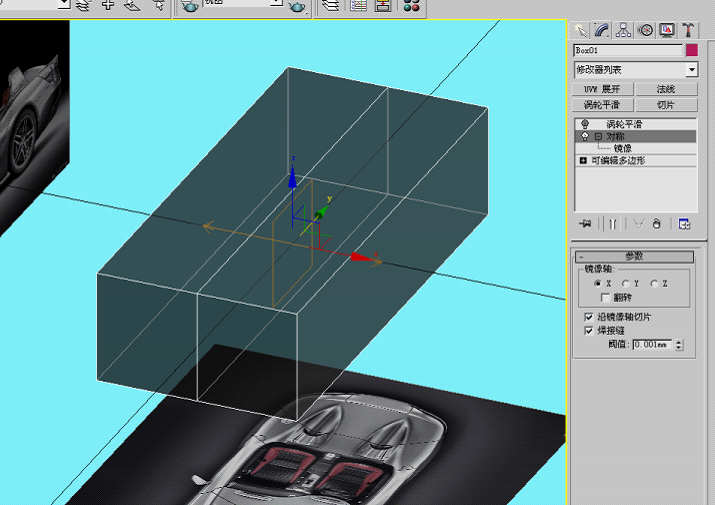Select 镜像 sub-object in the stack
This screenshot has height=505, width=715.
click(622, 148)
